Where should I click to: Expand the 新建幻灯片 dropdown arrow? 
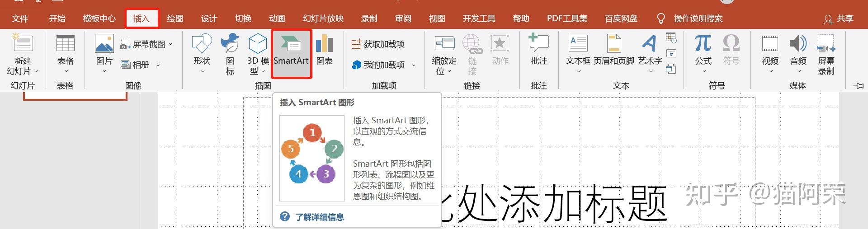coord(36,71)
